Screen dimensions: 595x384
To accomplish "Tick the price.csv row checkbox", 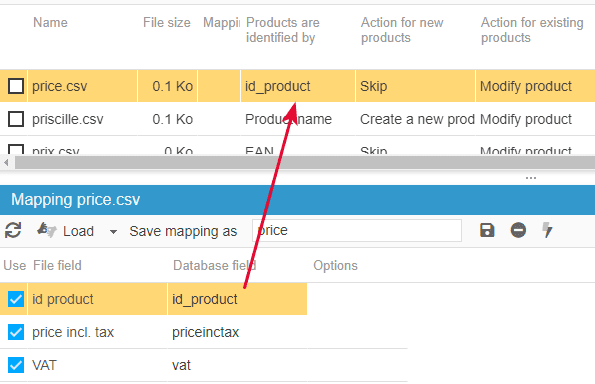I will (x=16, y=86).
